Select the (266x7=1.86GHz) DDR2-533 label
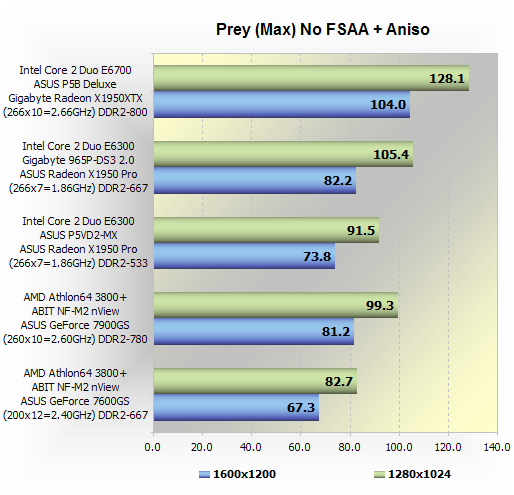The height and width of the screenshot is (495, 514). click(78, 263)
